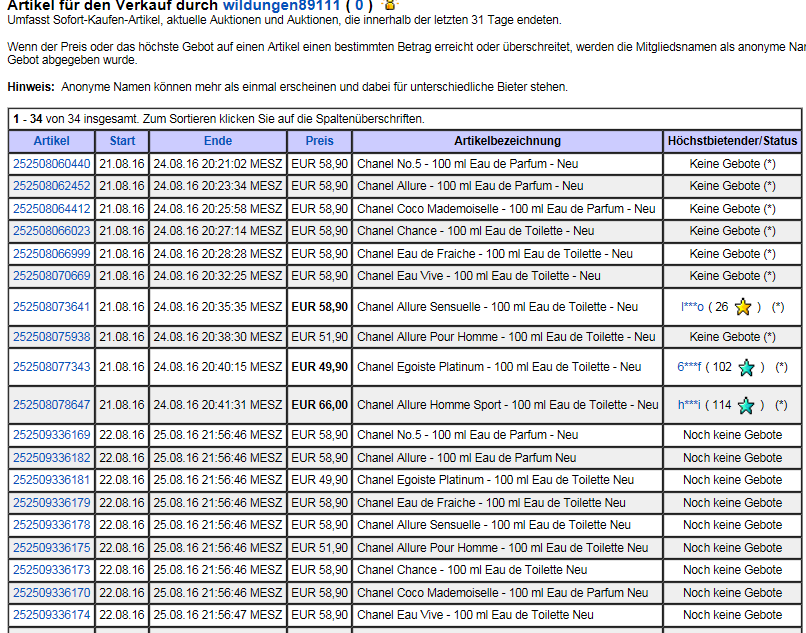Select end time 24.08.16 20:35:35 MESZ
The width and height of the screenshot is (806, 633).
[218, 307]
